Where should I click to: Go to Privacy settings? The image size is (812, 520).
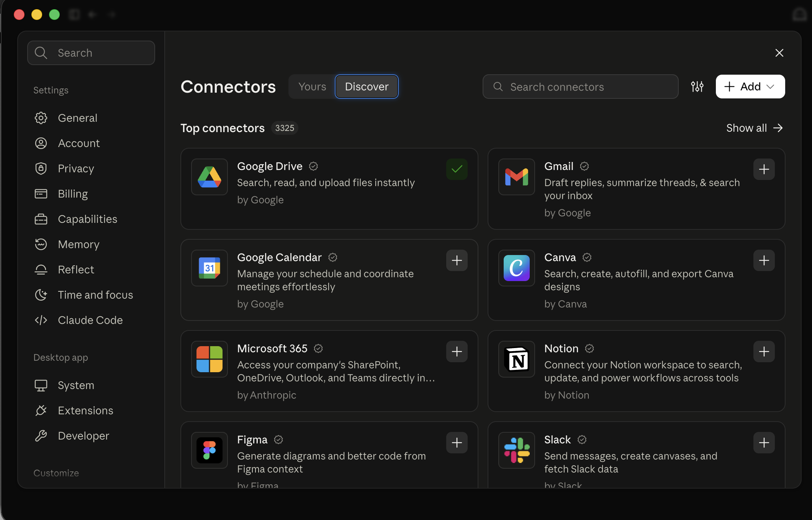(91, 168)
